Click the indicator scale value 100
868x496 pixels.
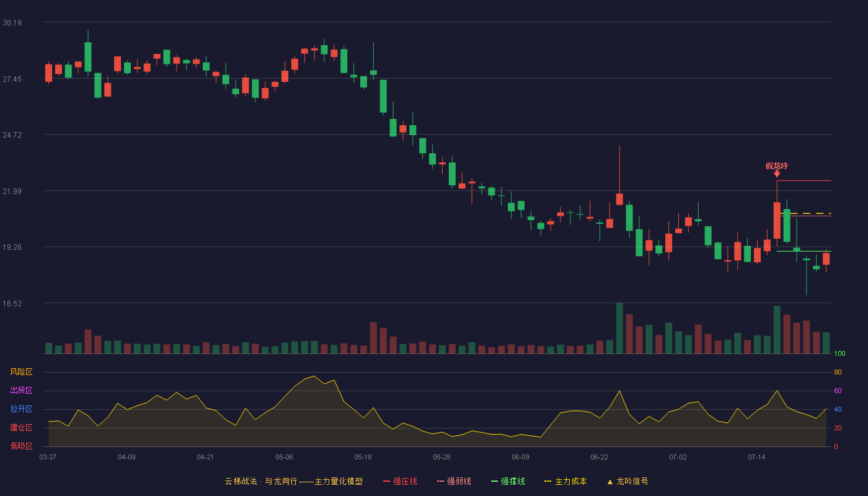[839, 354]
